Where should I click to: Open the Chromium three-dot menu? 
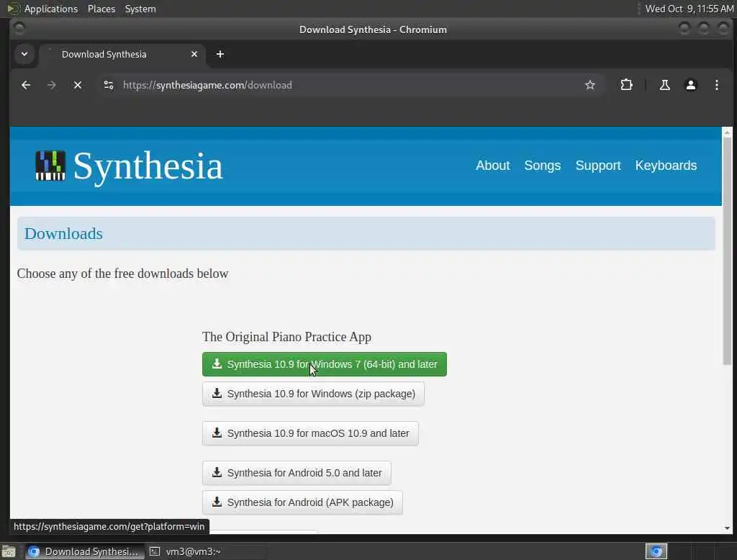pyautogui.click(x=716, y=85)
